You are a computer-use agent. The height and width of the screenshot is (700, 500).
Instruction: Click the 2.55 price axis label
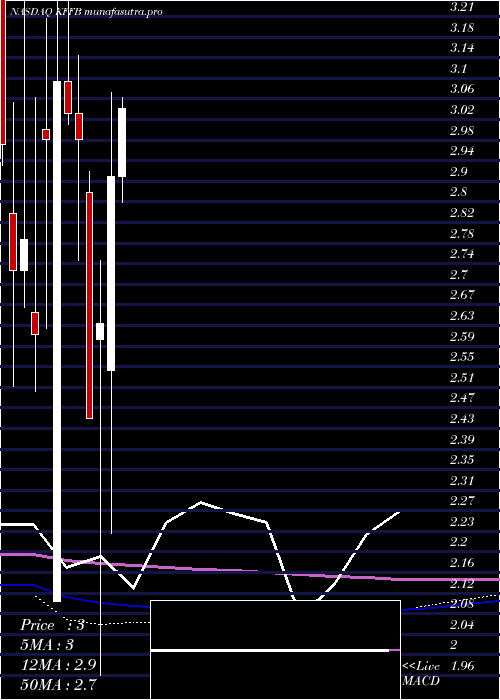[x=462, y=357]
